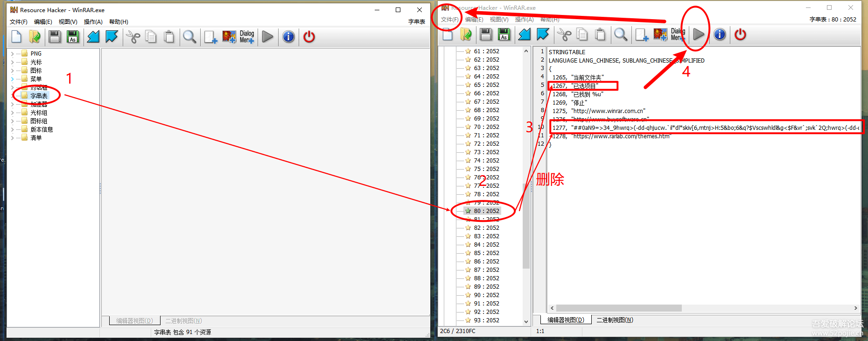
Task: Click Copy icon in right window toolbar
Action: click(x=582, y=34)
